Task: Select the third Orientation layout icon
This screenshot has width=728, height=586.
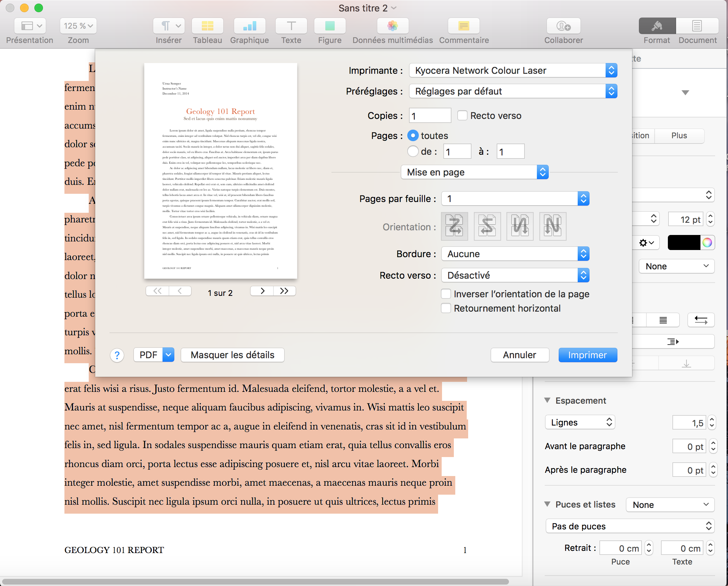Action: (520, 226)
